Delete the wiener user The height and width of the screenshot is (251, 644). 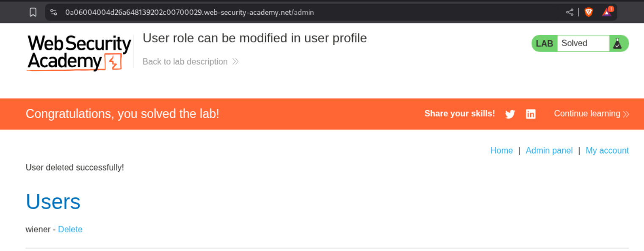coord(70,229)
